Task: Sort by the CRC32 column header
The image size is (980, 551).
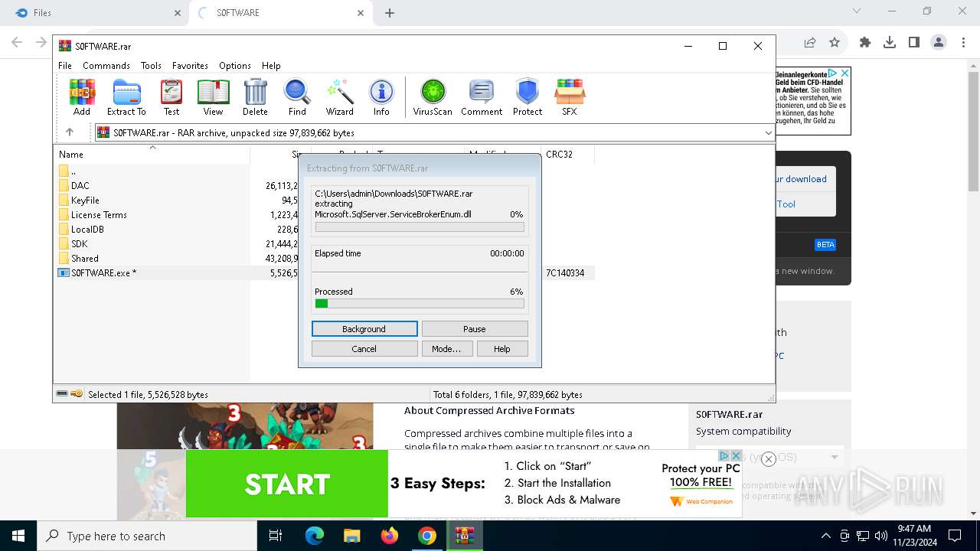Action: click(x=567, y=154)
